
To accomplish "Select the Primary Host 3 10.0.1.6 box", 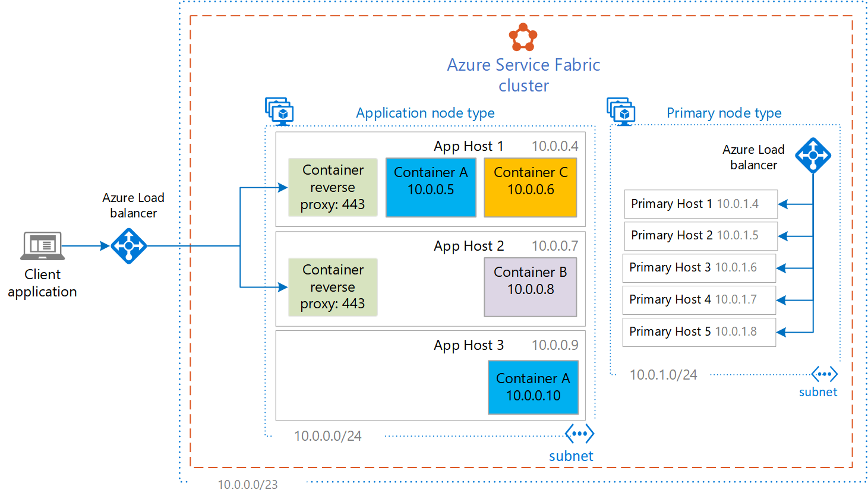I will tap(699, 268).
